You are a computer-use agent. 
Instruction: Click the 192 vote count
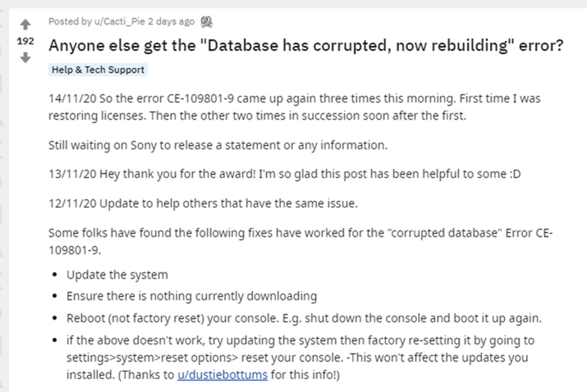coord(25,41)
